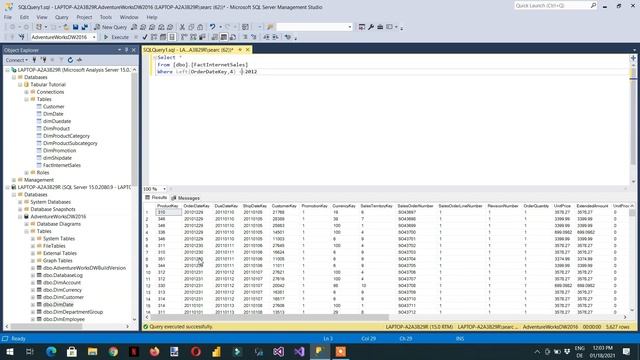Collapse the Tabular Tutorial database node
640x360 pixels.
pyautogui.click(x=20, y=84)
